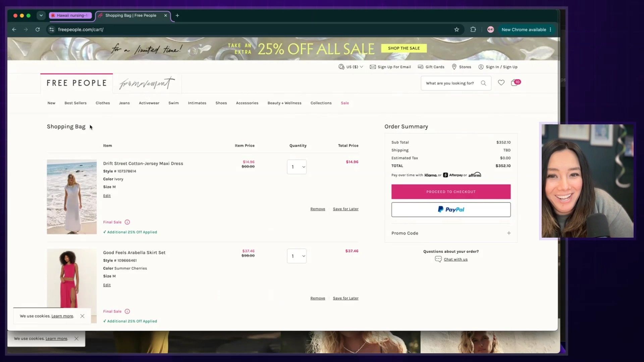The width and height of the screenshot is (644, 362).
Task: Go back with the browser back arrow
Action: pos(14,29)
